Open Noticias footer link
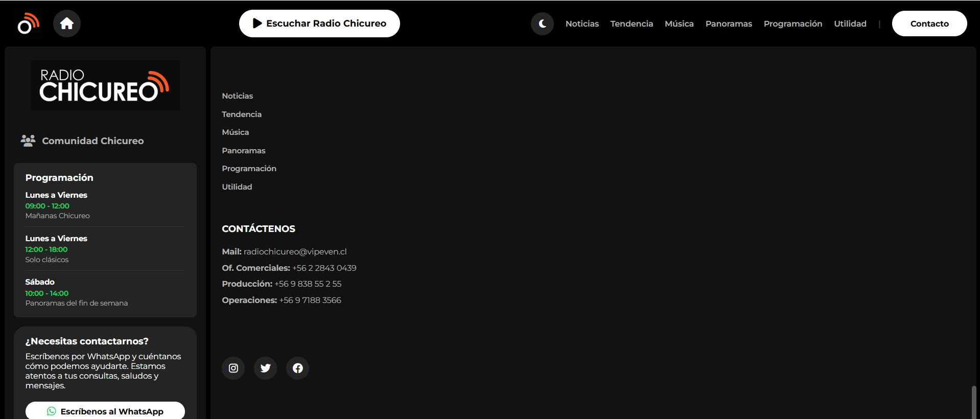The height and width of the screenshot is (419, 980). (238, 96)
